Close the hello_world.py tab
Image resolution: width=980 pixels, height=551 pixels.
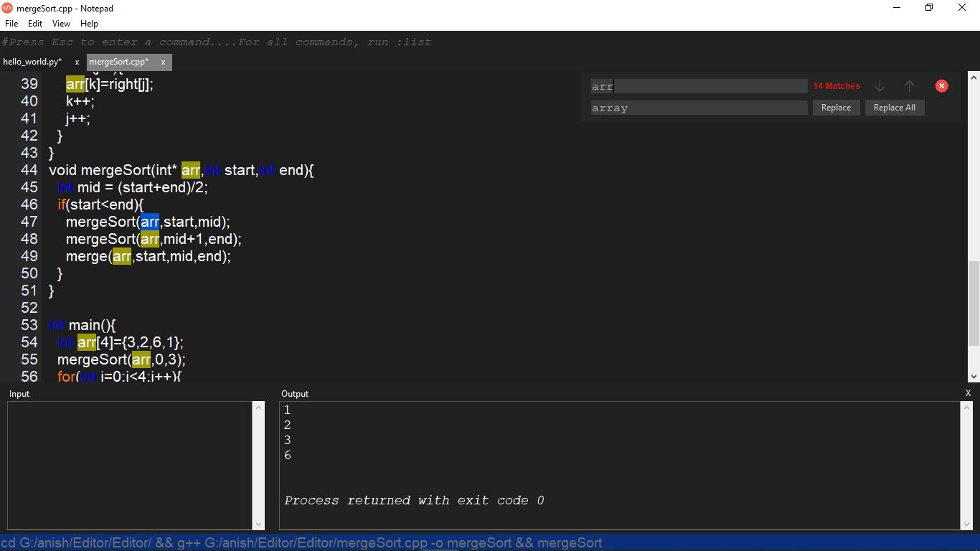(x=77, y=62)
